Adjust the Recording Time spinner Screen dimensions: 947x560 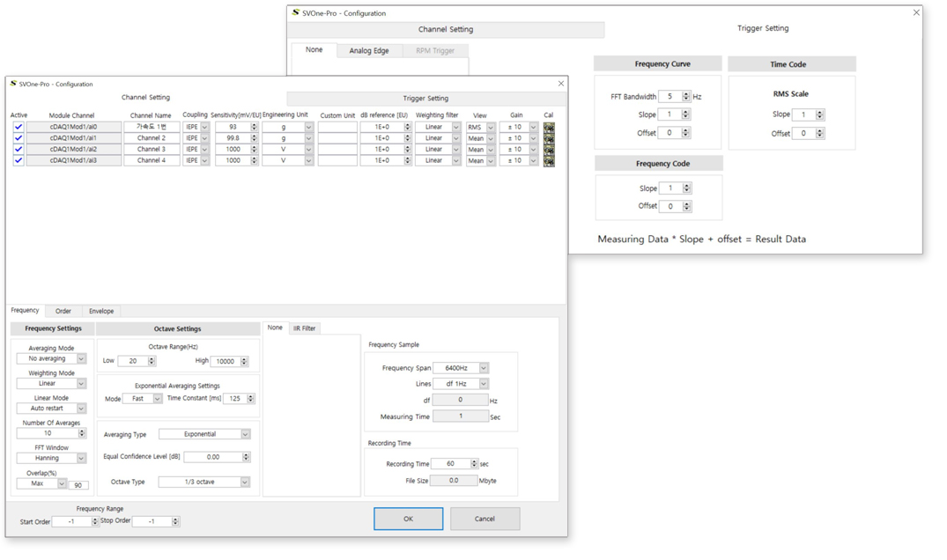[474, 464]
